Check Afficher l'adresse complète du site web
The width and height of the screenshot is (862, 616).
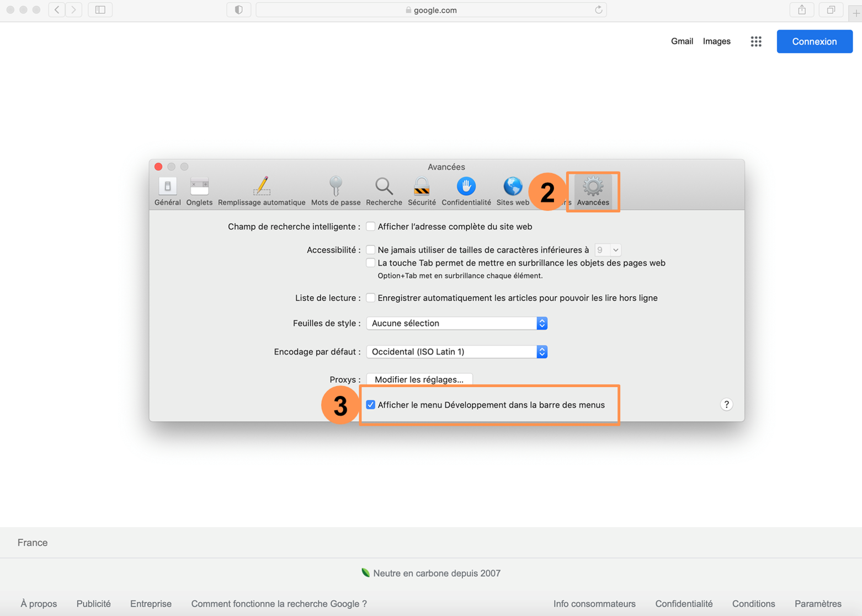pyautogui.click(x=371, y=227)
